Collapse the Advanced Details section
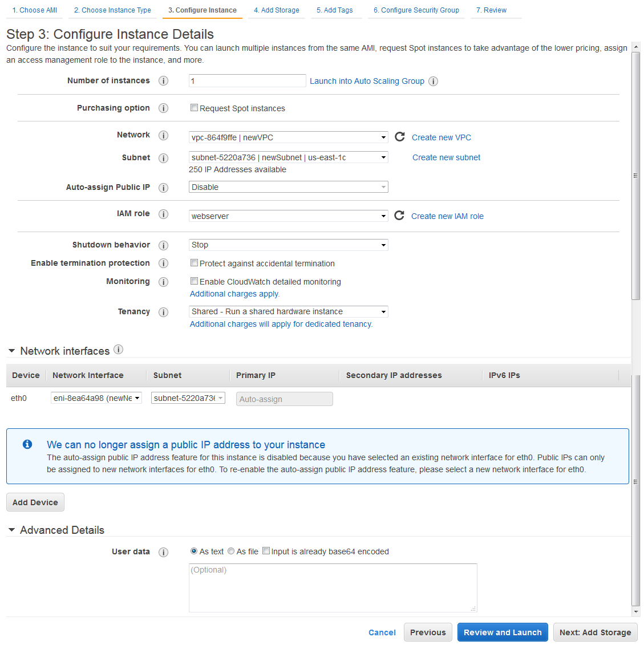Screen dimensions: 644x645 tap(11, 530)
